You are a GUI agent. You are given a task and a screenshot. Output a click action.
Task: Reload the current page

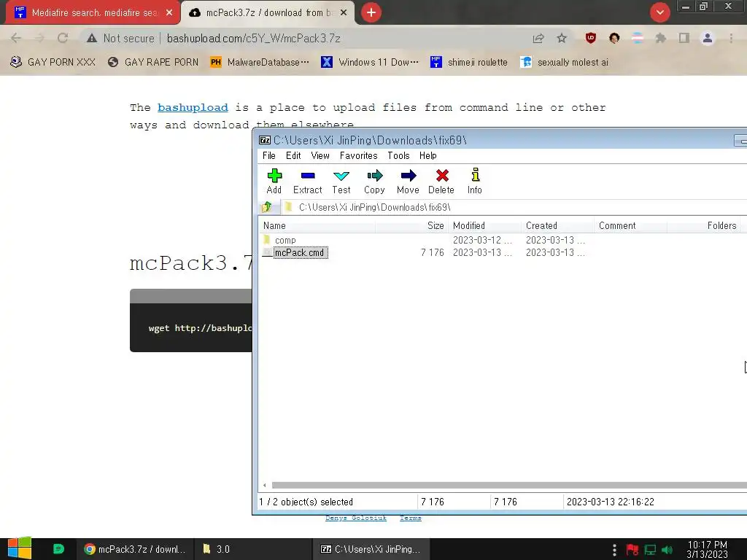(x=63, y=38)
